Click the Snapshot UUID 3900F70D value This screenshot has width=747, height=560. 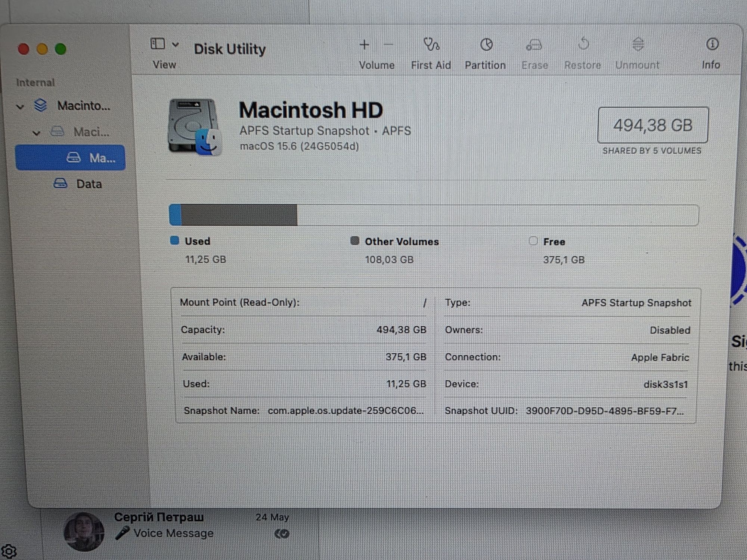605,411
